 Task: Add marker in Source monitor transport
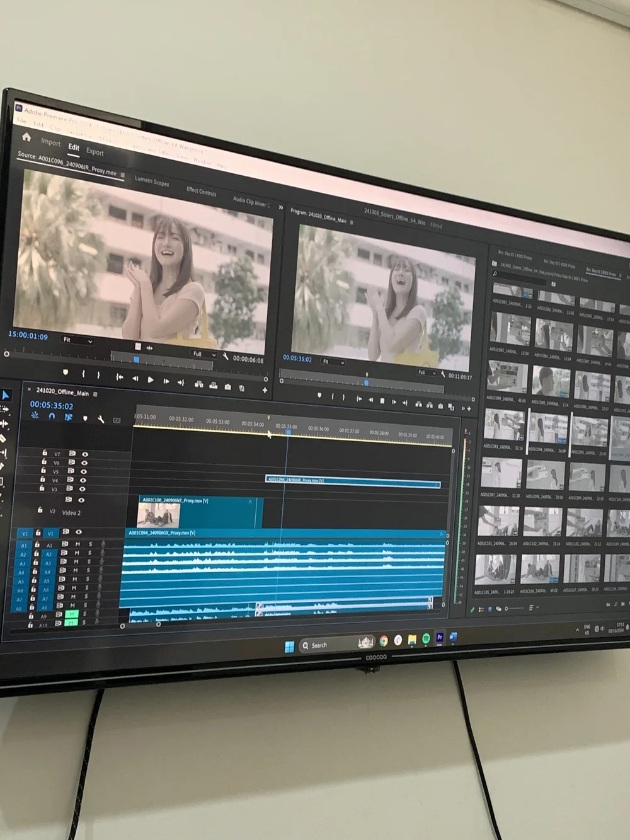(x=66, y=372)
